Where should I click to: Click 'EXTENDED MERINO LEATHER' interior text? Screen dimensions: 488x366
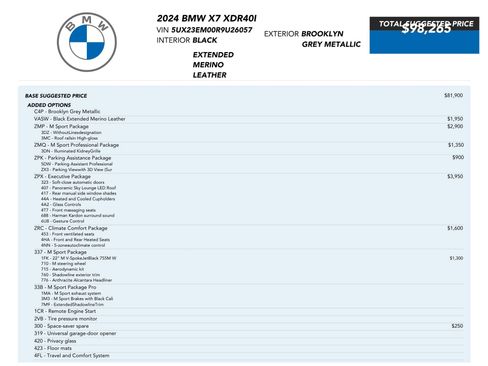[213, 65]
